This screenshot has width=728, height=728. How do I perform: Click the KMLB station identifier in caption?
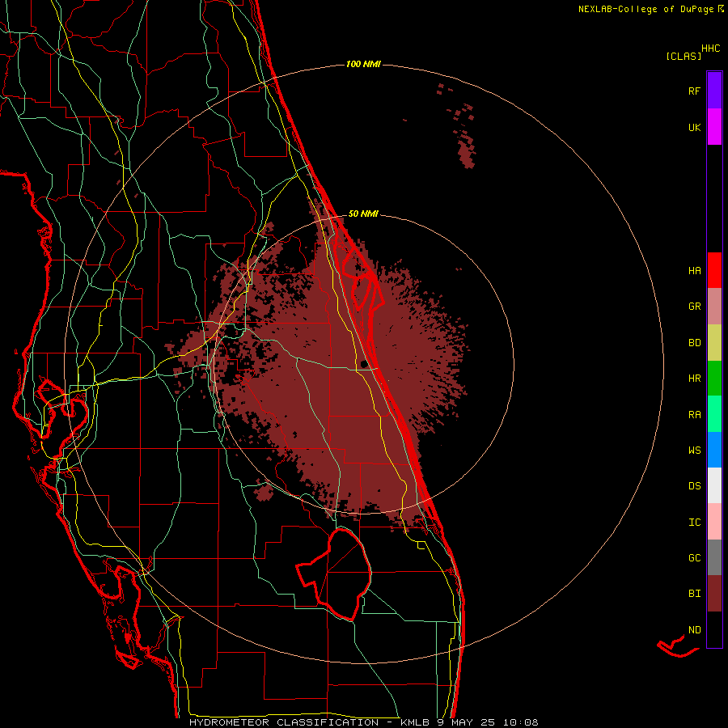[x=415, y=722]
